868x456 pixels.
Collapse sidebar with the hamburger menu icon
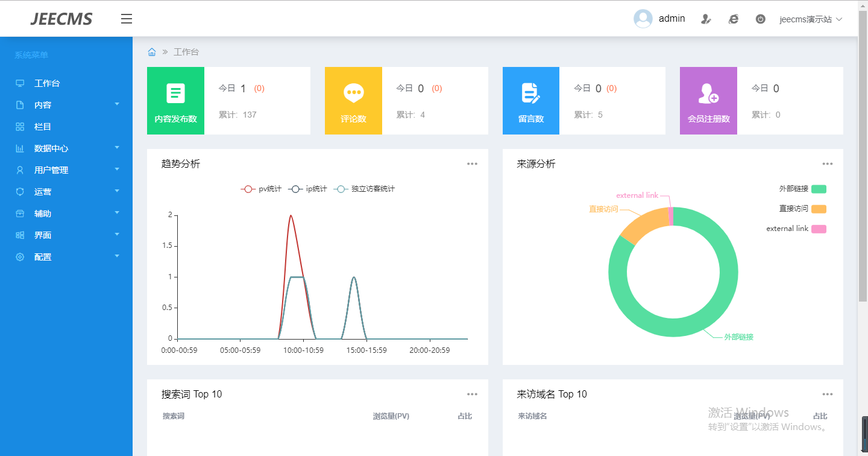coord(126,19)
